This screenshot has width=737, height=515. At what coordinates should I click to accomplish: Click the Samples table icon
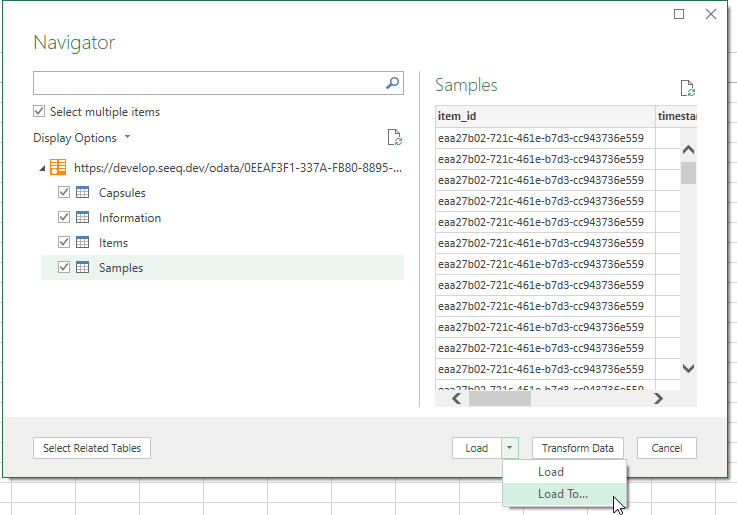click(x=82, y=268)
